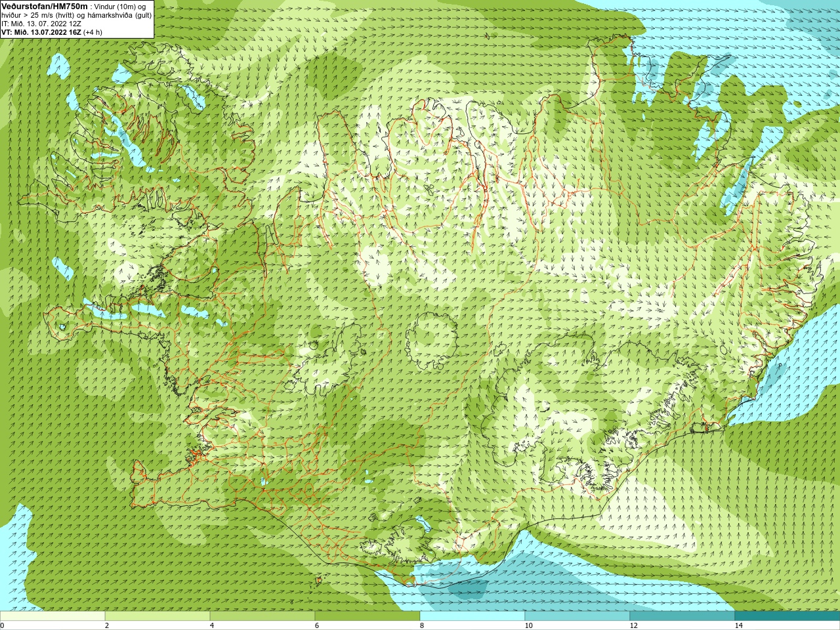Click the scale label '12'
Image resolution: width=840 pixels, height=630 pixels.
[633, 625]
